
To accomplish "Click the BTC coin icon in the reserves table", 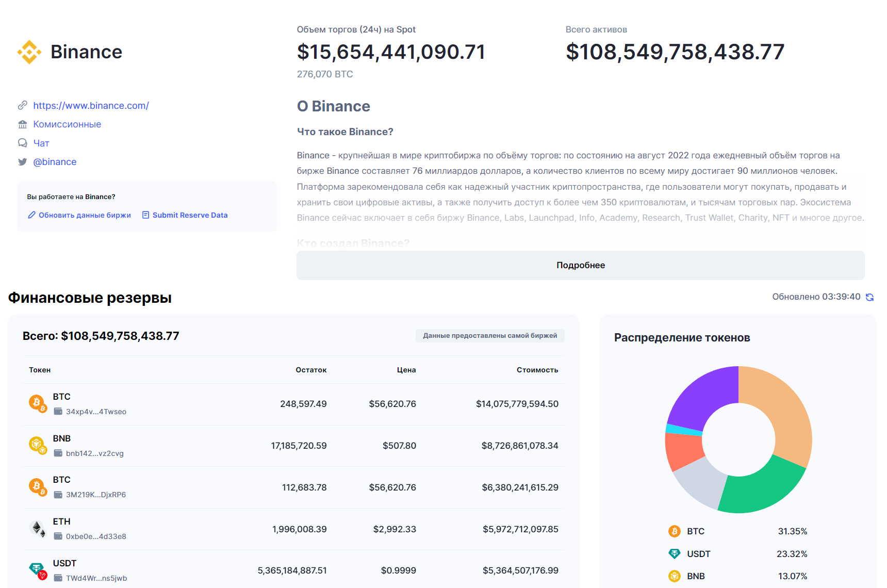I will pyautogui.click(x=37, y=402).
